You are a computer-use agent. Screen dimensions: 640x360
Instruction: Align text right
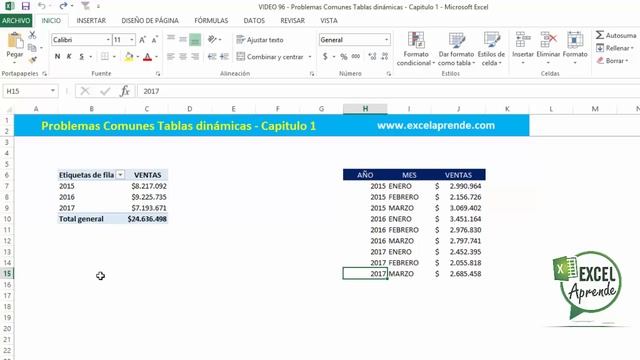point(195,56)
